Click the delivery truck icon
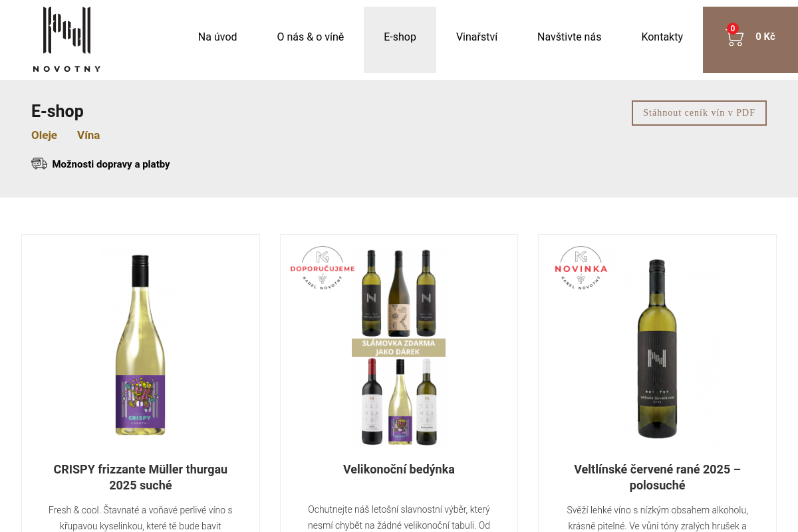798x532 pixels. (39, 164)
